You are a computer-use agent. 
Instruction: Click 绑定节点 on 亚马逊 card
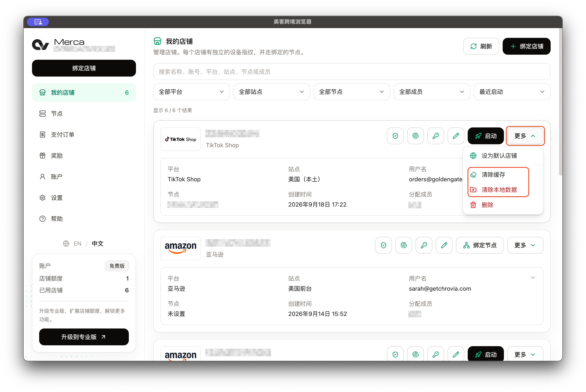pos(480,245)
